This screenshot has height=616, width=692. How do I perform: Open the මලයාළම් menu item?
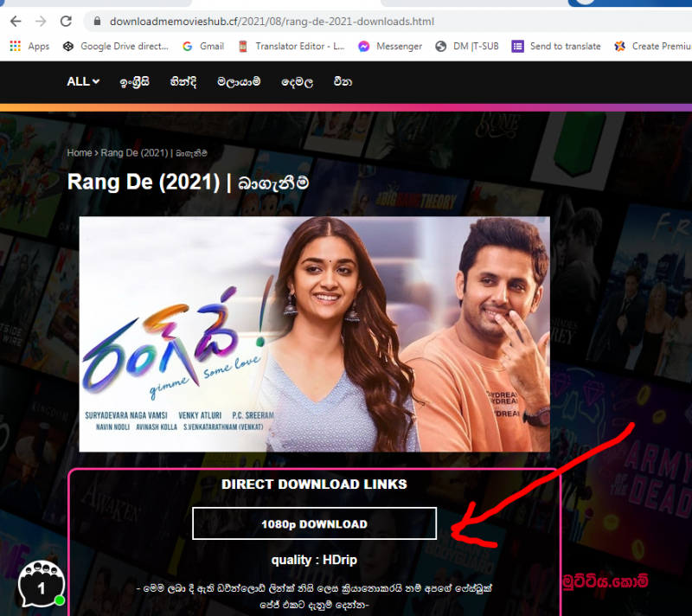pyautogui.click(x=239, y=81)
